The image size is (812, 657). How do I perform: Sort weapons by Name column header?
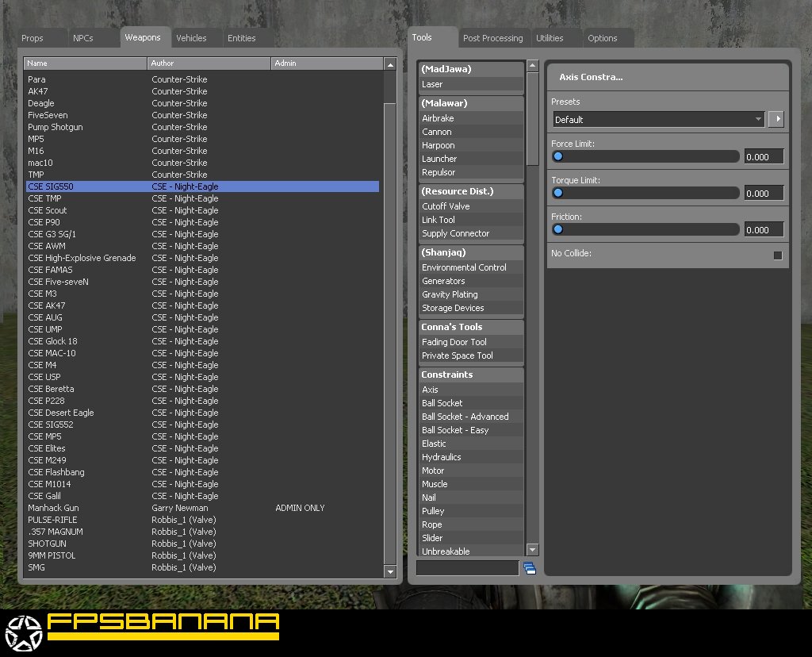pos(85,63)
